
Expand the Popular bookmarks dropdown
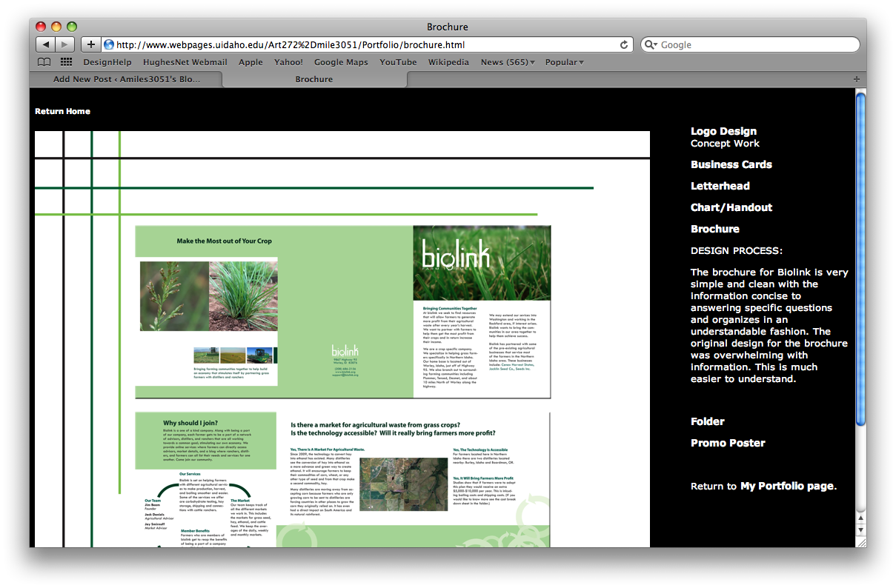pos(564,62)
